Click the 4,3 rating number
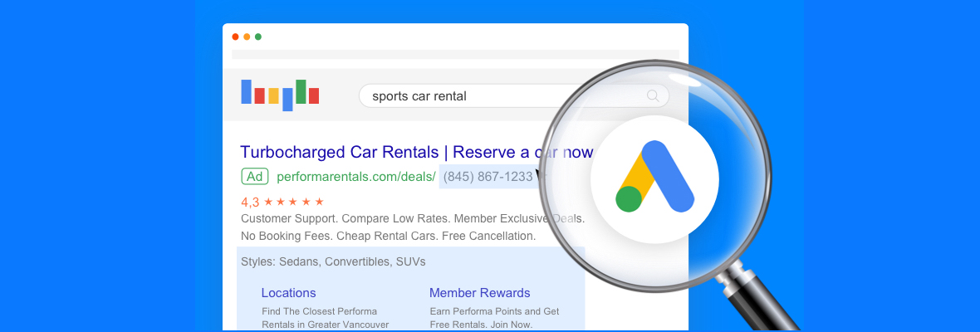This screenshot has width=980, height=332. point(250,202)
